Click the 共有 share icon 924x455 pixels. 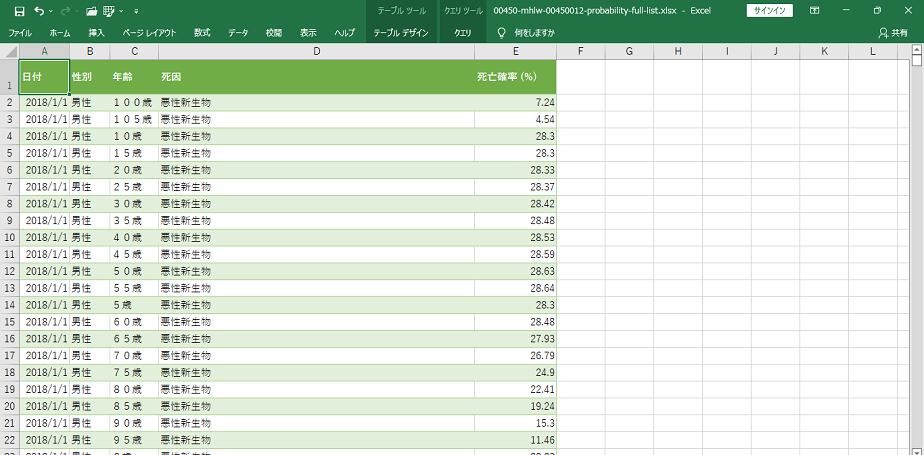click(892, 33)
